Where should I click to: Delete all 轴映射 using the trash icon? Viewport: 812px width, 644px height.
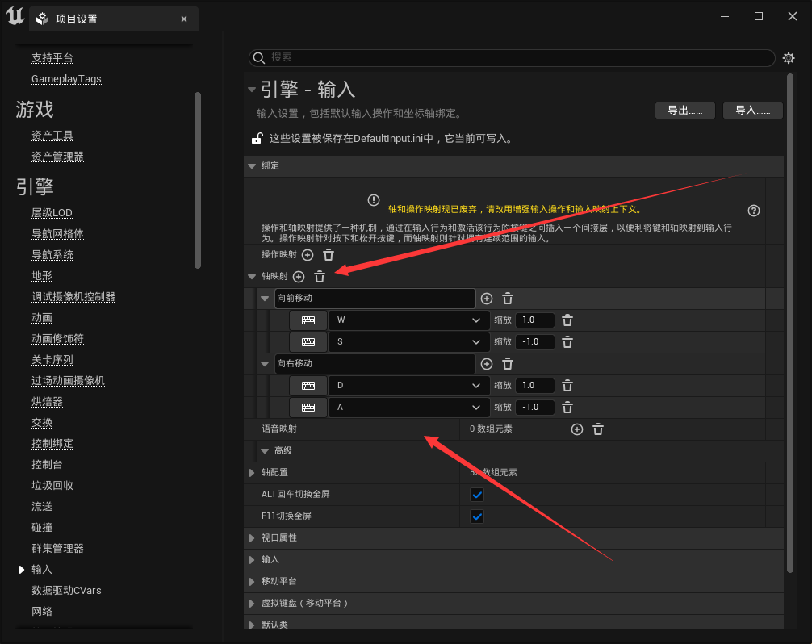(320, 276)
